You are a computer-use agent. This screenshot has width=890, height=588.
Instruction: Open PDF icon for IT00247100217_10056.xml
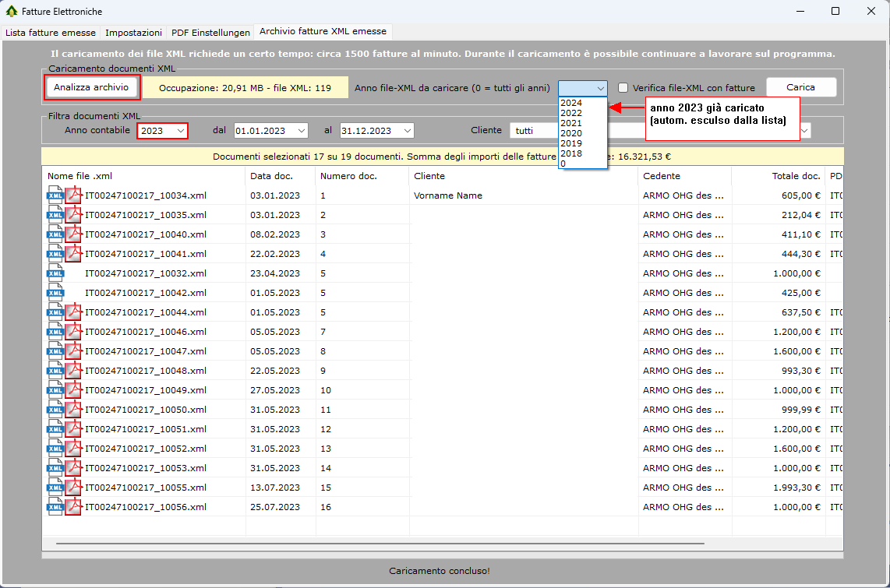(x=74, y=507)
